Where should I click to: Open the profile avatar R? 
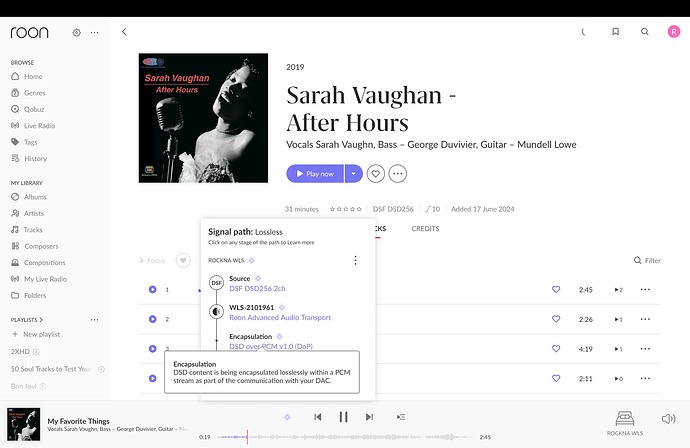674,32
